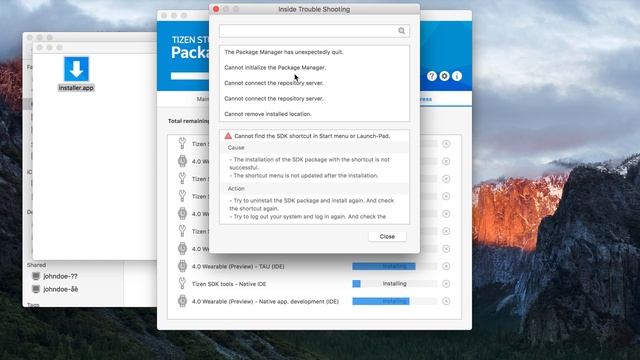
Task: Select the installer.app file name label
Action: [x=76, y=88]
